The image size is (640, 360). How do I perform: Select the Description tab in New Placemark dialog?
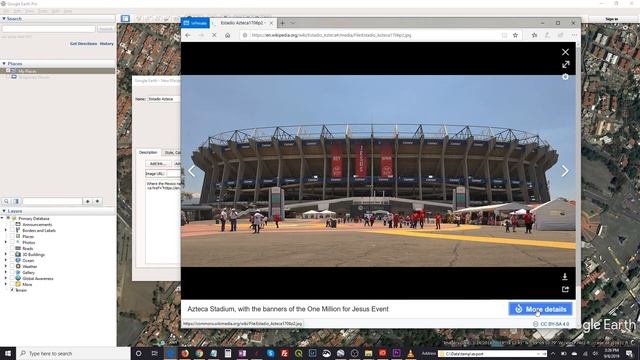point(148,152)
